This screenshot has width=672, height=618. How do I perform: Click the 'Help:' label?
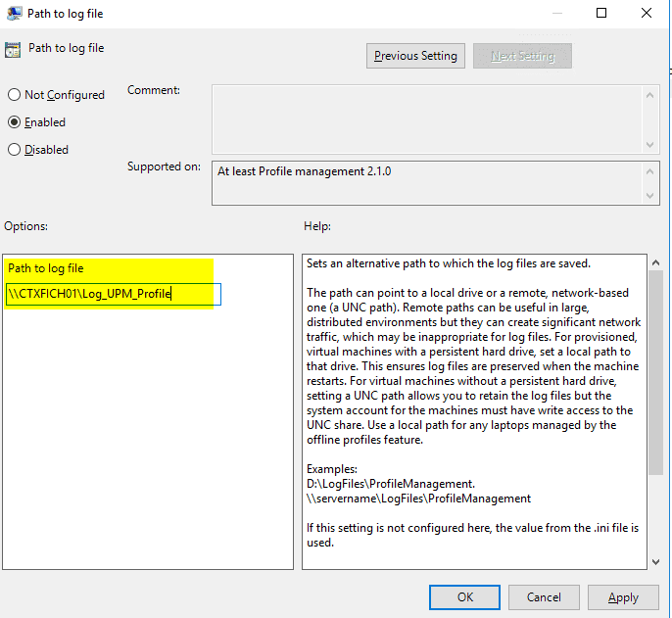(317, 226)
